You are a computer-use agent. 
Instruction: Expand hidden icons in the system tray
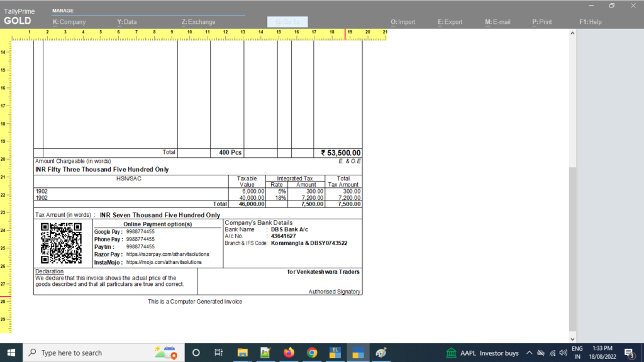(x=530, y=352)
